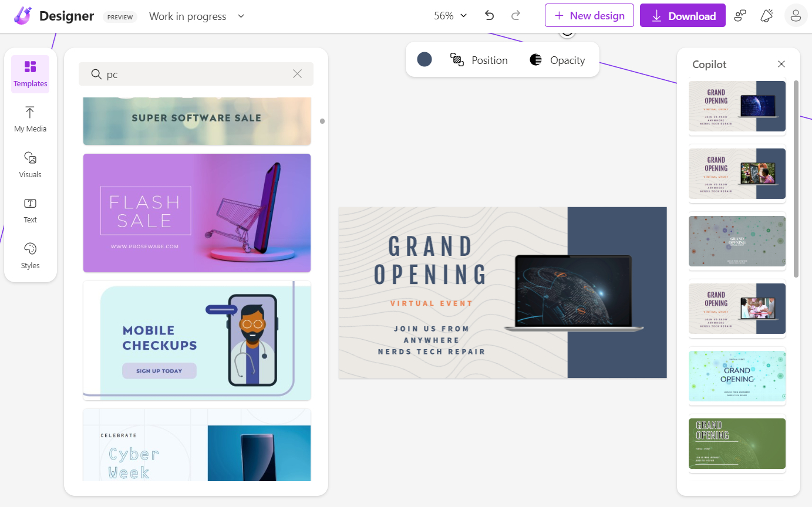Open the Text panel in sidebar

[x=30, y=210]
